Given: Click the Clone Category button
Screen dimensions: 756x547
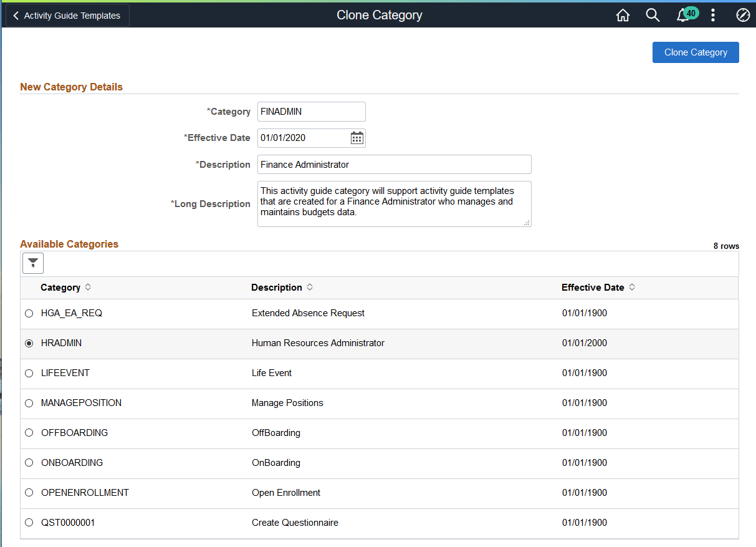Looking at the screenshot, I should (696, 52).
